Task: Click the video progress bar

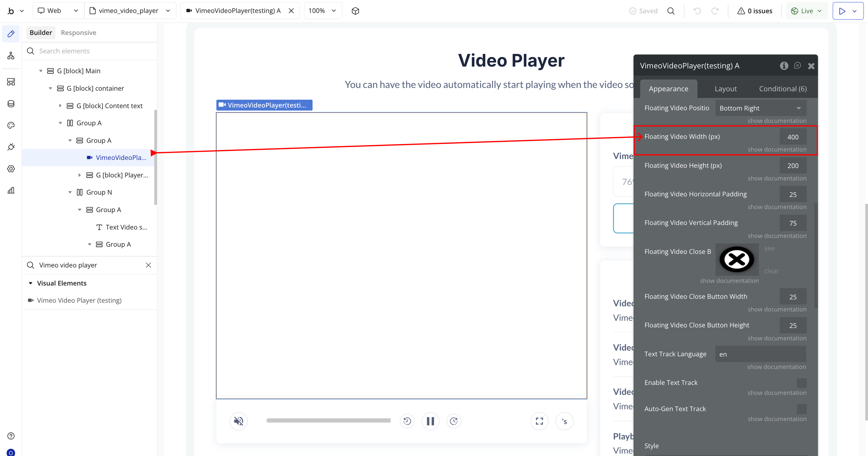Action: [328, 420]
